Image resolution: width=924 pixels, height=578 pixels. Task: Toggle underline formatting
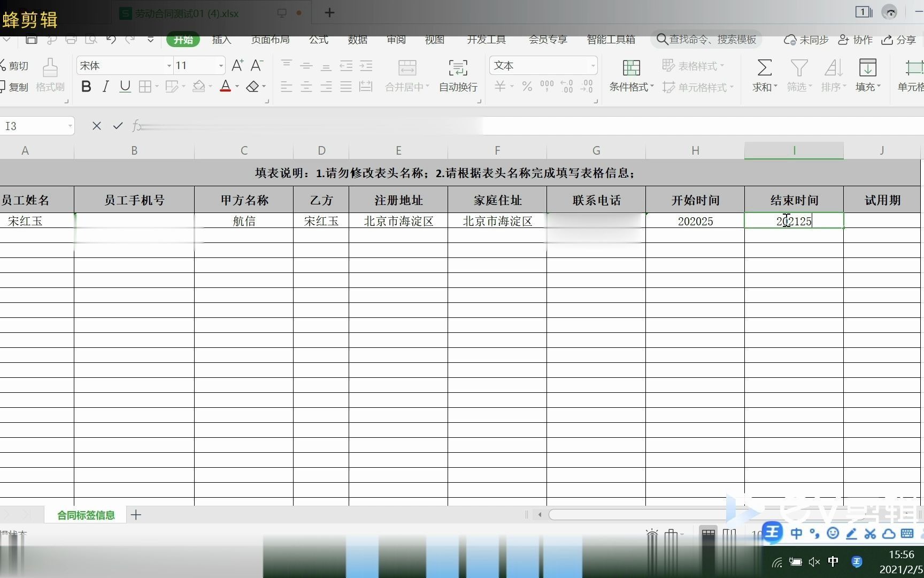[125, 86]
